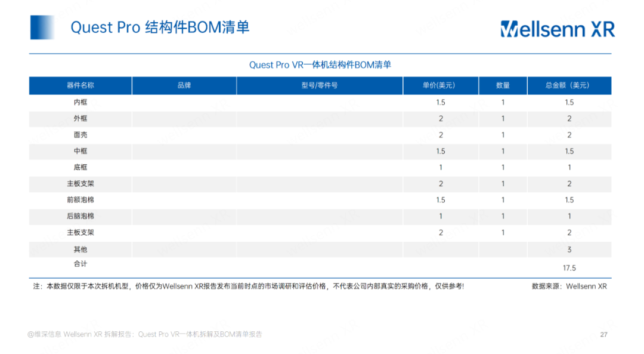This screenshot has height=354, width=644.
Task: Select the "后脑泡棉" row name
Action: [80, 216]
